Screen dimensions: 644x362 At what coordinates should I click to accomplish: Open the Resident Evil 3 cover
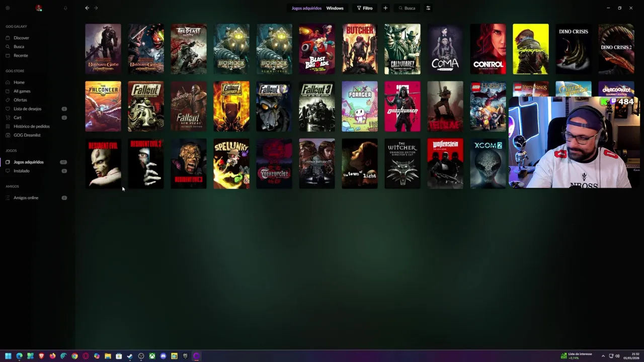189,164
